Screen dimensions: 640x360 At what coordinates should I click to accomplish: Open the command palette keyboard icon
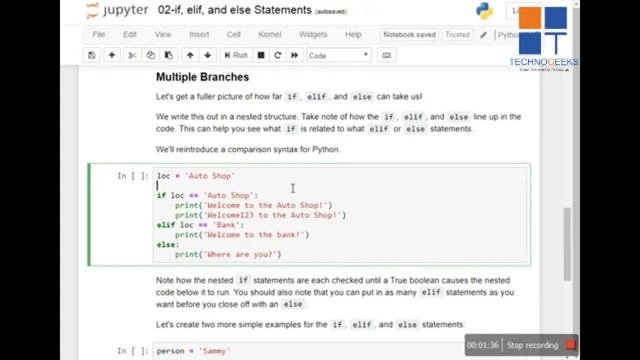387,55
